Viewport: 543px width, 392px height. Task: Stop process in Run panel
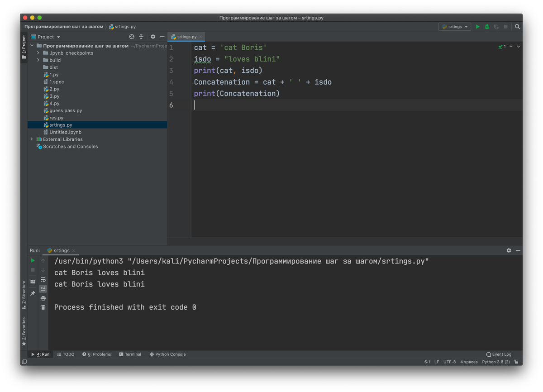[33, 270]
